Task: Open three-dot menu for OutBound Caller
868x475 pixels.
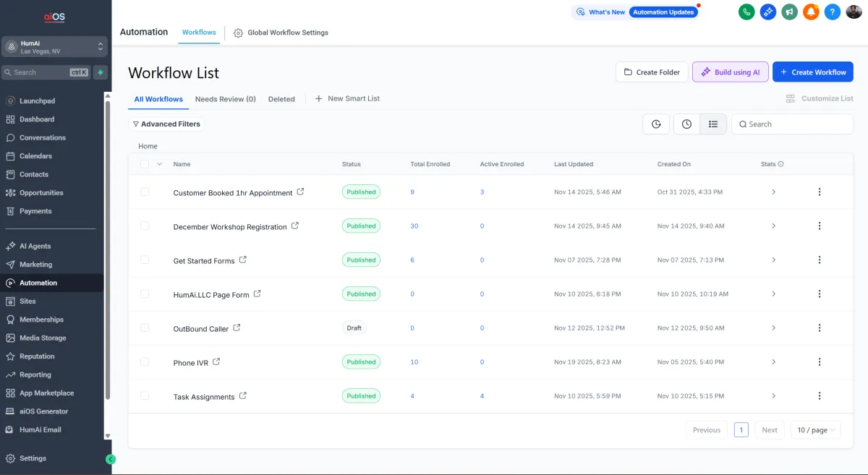Action: point(819,328)
